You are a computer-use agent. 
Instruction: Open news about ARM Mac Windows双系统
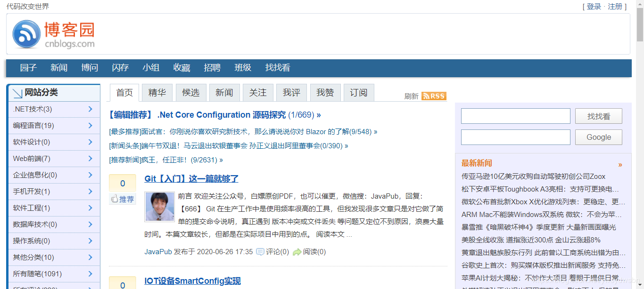(x=542, y=215)
